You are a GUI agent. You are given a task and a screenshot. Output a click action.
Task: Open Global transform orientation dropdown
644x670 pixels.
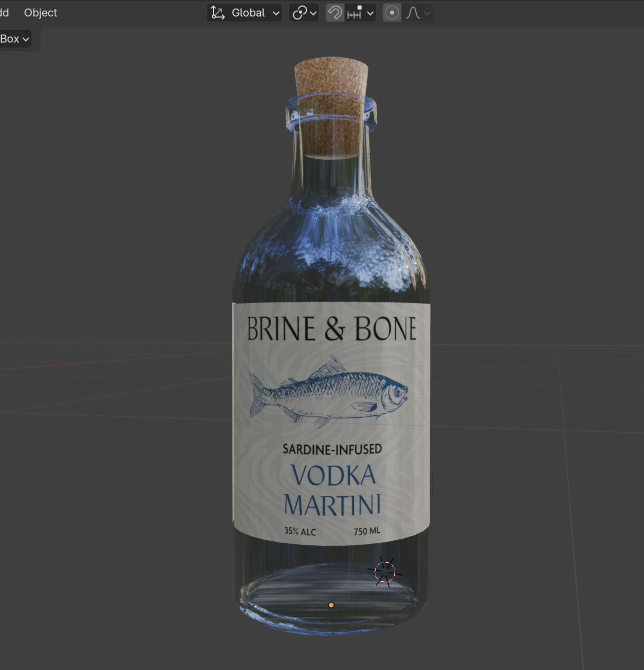coord(244,13)
